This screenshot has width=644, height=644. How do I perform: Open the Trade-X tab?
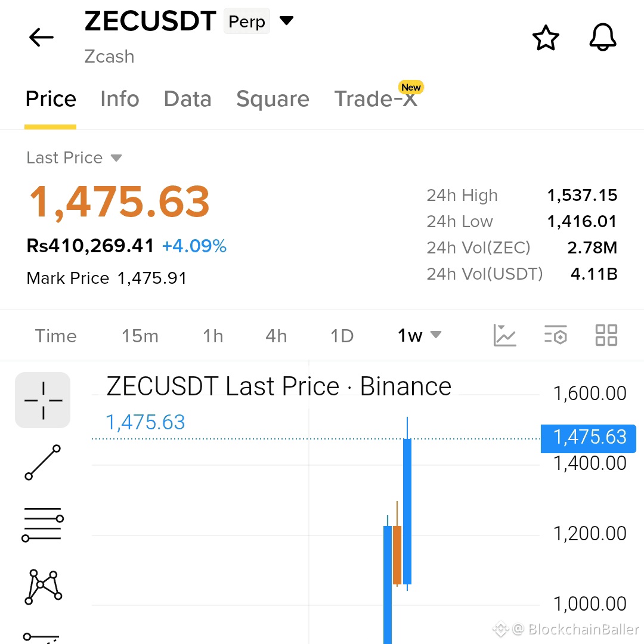coord(376,99)
